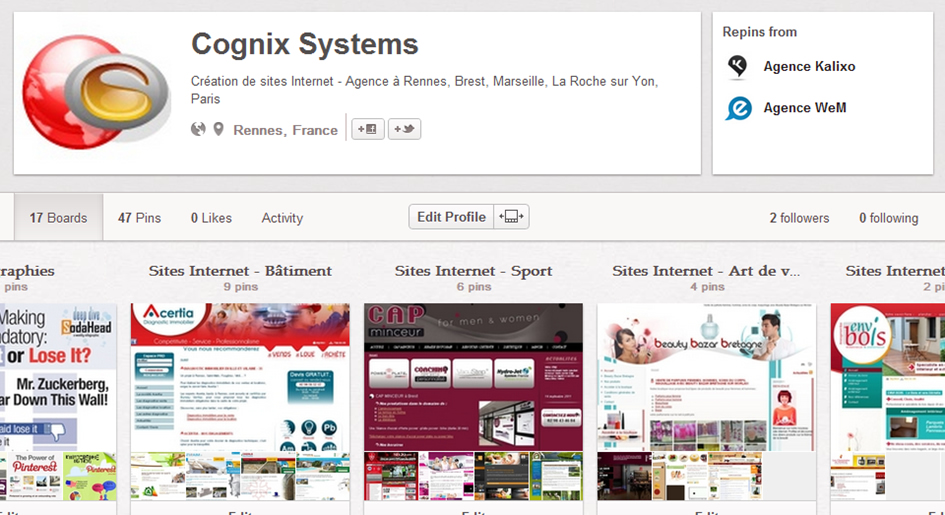
Task: Open the Activity tab
Action: tap(282, 218)
